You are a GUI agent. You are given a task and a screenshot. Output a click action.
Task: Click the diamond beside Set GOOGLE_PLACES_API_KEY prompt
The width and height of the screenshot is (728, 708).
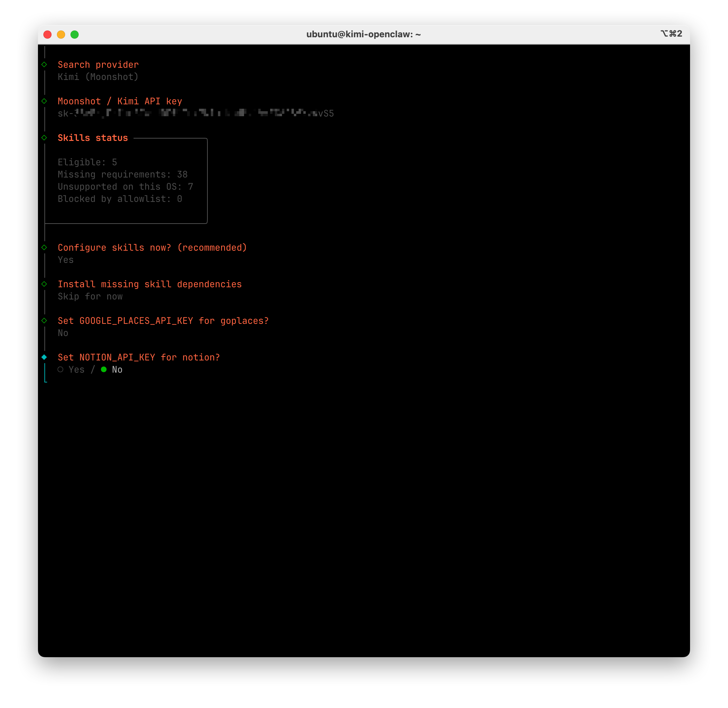click(44, 320)
